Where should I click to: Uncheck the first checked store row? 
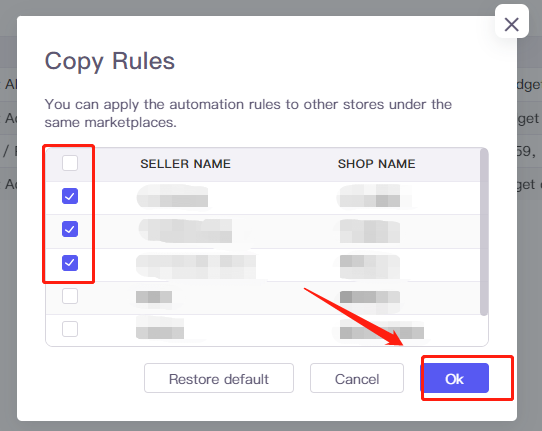[x=70, y=196]
